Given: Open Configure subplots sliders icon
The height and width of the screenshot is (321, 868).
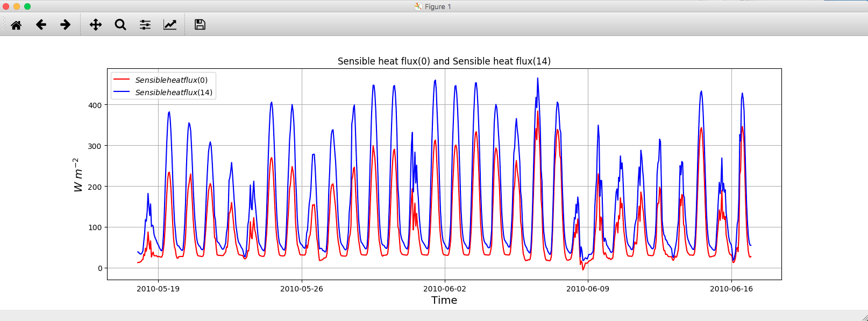Looking at the screenshot, I should (145, 25).
